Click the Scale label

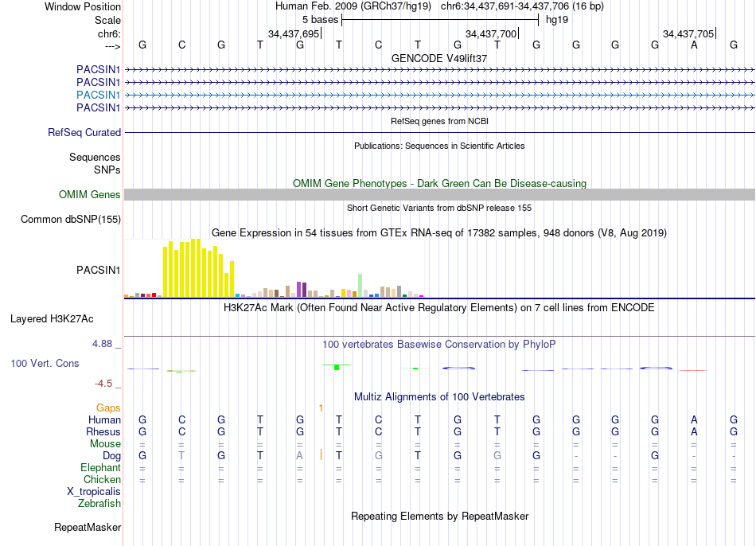(x=108, y=20)
